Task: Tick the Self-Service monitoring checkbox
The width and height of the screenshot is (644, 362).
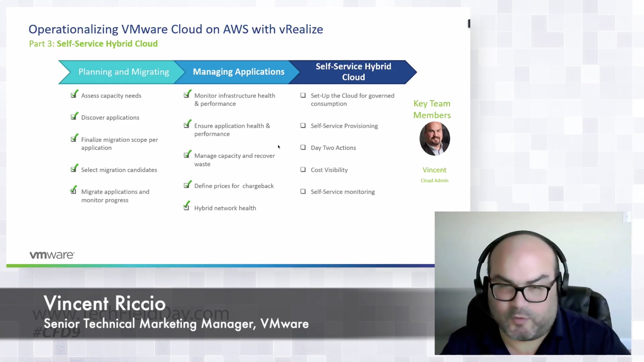Action: click(303, 191)
